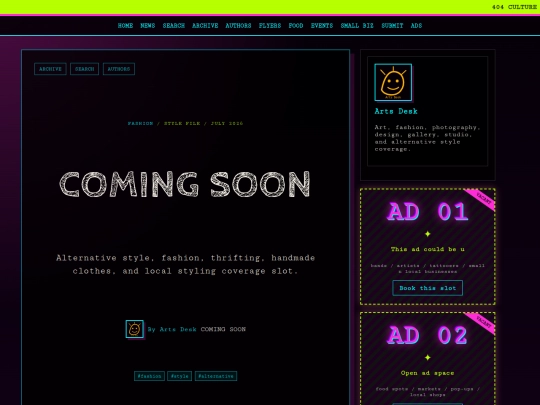Click the star icon under AD 01
Screen dimensions: 540x405
coord(428,234)
